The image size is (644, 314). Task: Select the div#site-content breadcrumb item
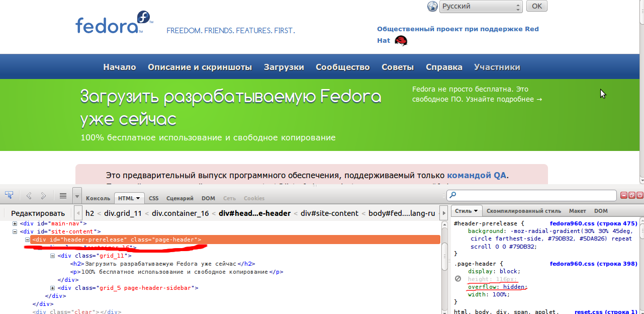pos(330,213)
